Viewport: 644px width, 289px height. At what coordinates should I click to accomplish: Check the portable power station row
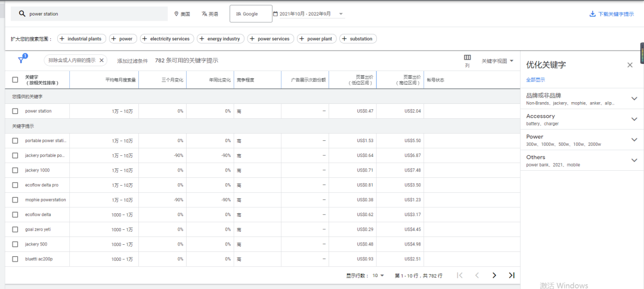15,140
